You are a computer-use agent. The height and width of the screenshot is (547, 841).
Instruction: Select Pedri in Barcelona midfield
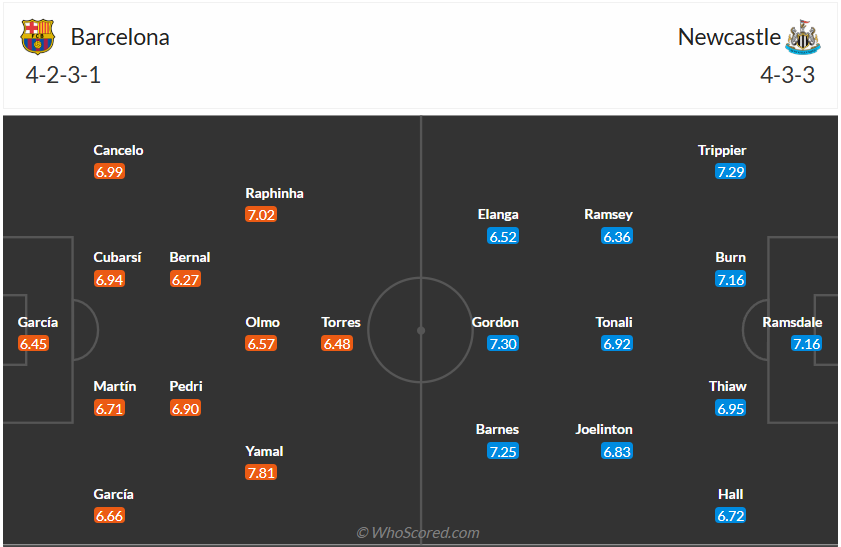tap(186, 386)
